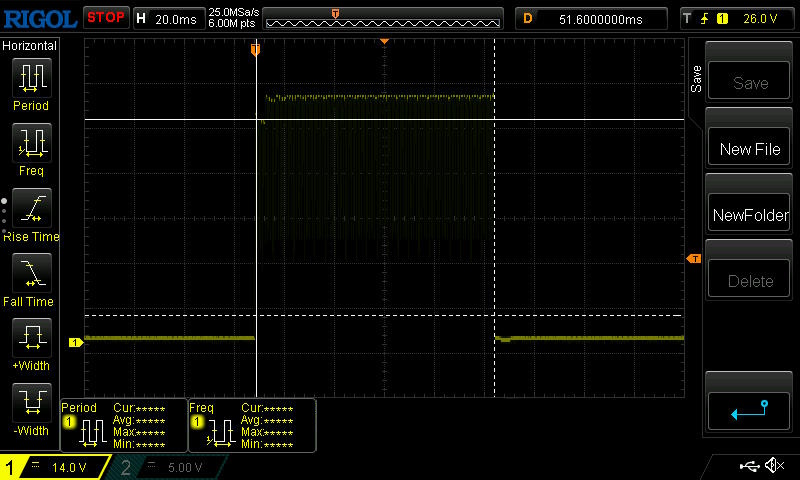Open the Horizontal menu header
800x480 pixels.
tap(30, 46)
